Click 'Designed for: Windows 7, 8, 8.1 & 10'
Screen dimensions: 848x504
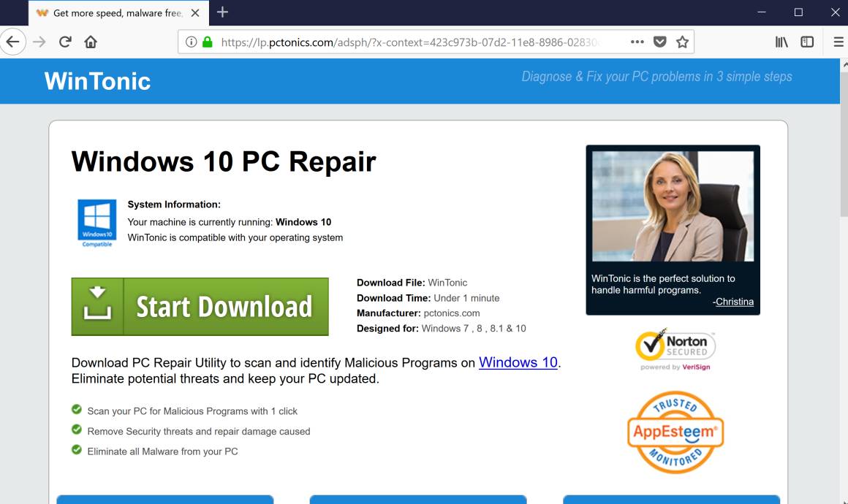[x=442, y=329]
